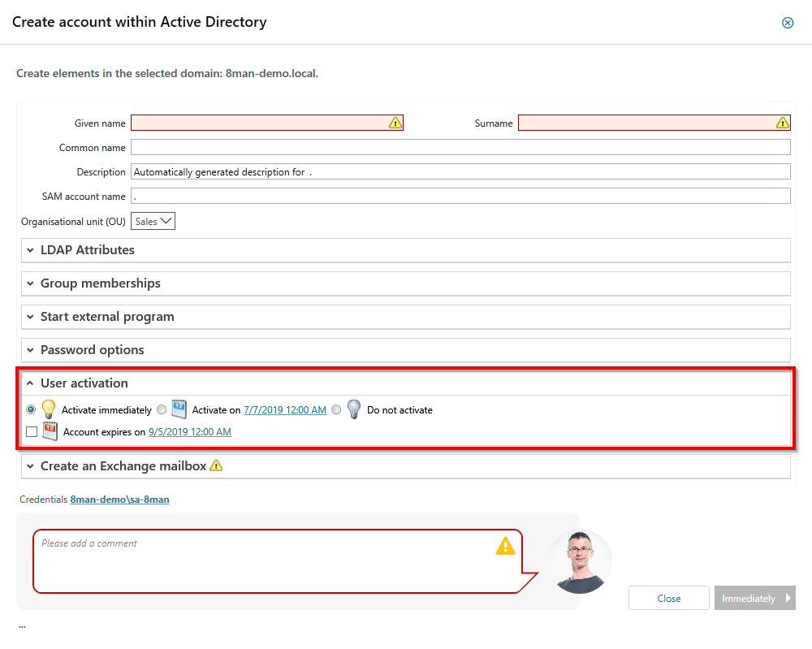Click the dim lightbulb Do not activate icon

coord(354,409)
